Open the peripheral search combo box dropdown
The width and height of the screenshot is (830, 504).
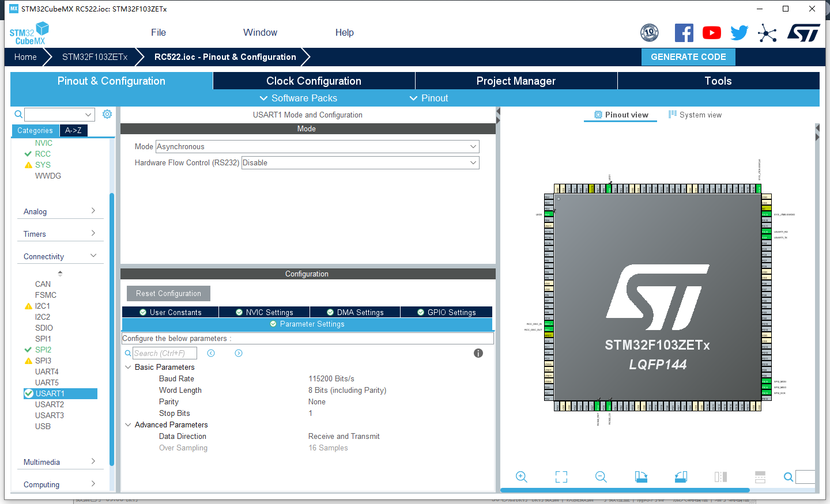pos(88,114)
